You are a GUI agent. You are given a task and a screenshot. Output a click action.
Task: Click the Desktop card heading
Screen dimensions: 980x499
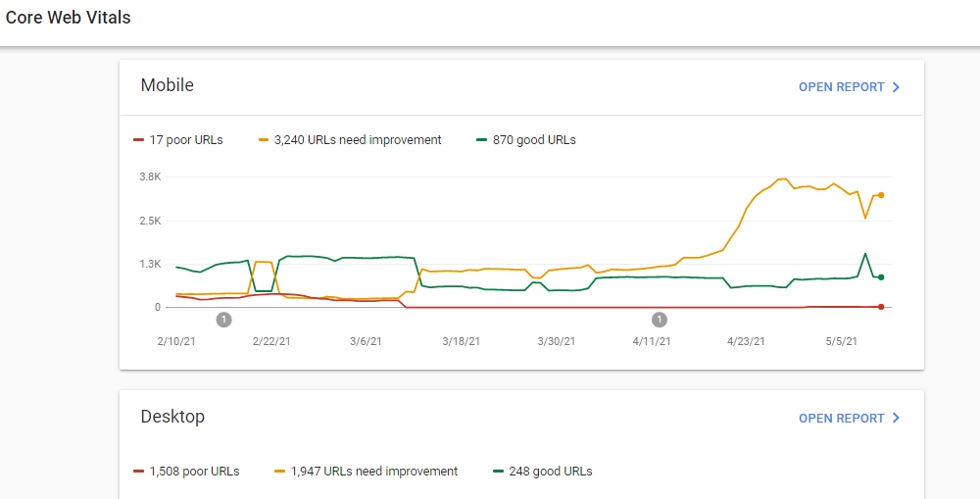click(x=172, y=417)
